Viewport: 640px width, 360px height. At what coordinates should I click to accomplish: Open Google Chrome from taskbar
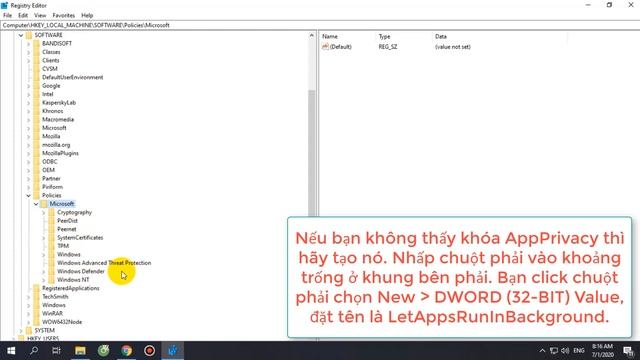pos(127,351)
